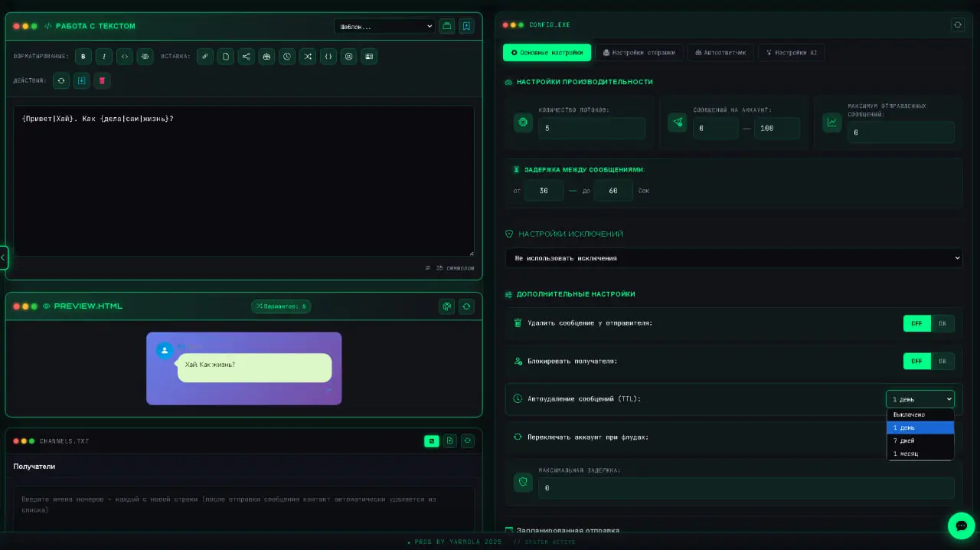Switch to 'Настройки отправки' tab
Viewport: 980px width, 550px height.
click(x=639, y=52)
